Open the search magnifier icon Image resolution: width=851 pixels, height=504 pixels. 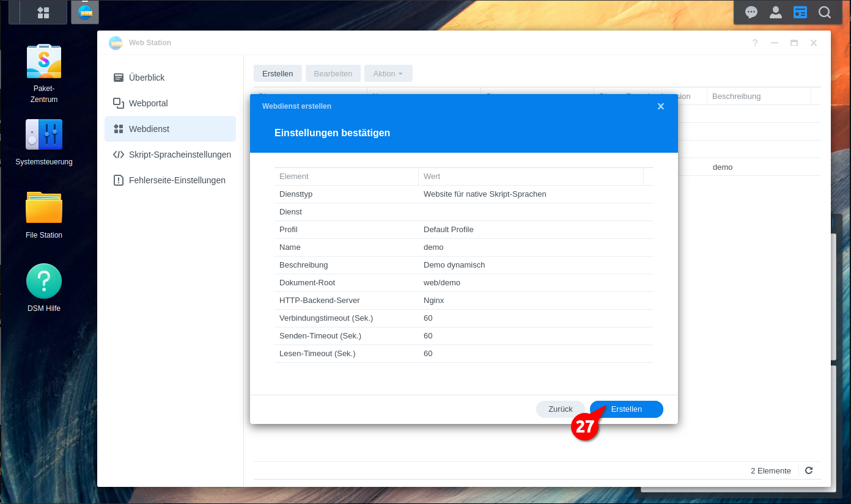825,12
